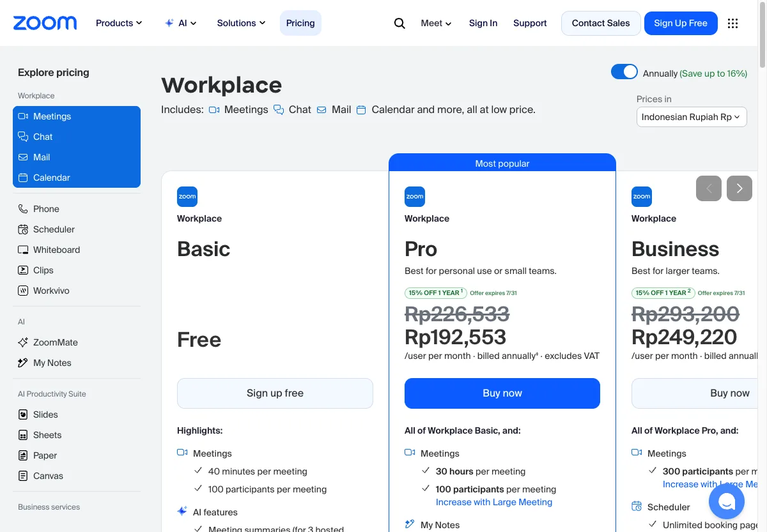Screen dimensions: 767x532
Task: Click the Paper icon in sidebar
Action: [x=23, y=455]
